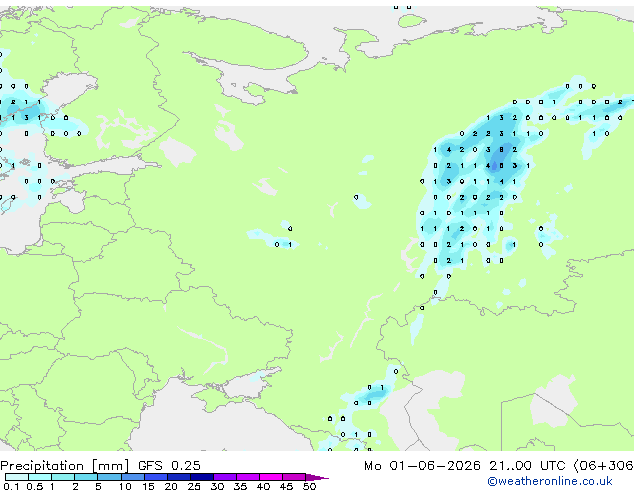The width and height of the screenshot is (634, 490).
Task: Click the '0.5' legend scale label
Action: (x=35, y=486)
